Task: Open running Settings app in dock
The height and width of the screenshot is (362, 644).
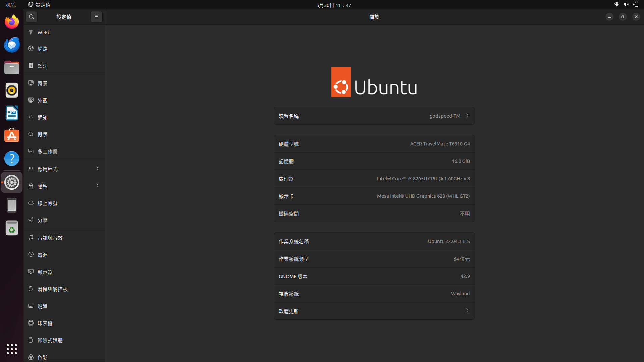Action: click(12, 182)
